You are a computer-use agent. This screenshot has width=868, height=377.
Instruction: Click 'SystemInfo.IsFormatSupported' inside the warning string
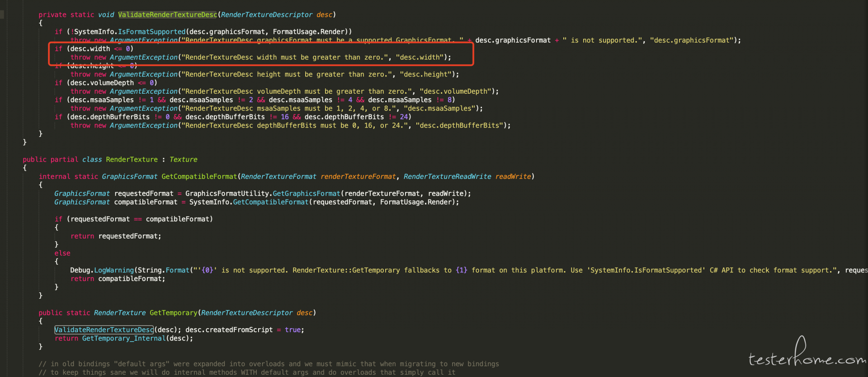click(x=646, y=270)
